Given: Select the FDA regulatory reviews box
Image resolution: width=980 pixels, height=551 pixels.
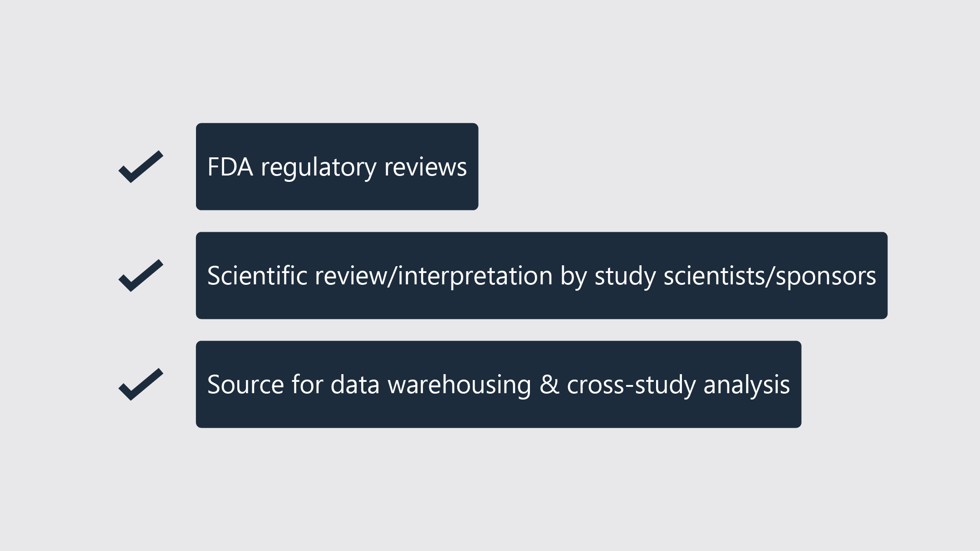Looking at the screenshot, I should 337,166.
